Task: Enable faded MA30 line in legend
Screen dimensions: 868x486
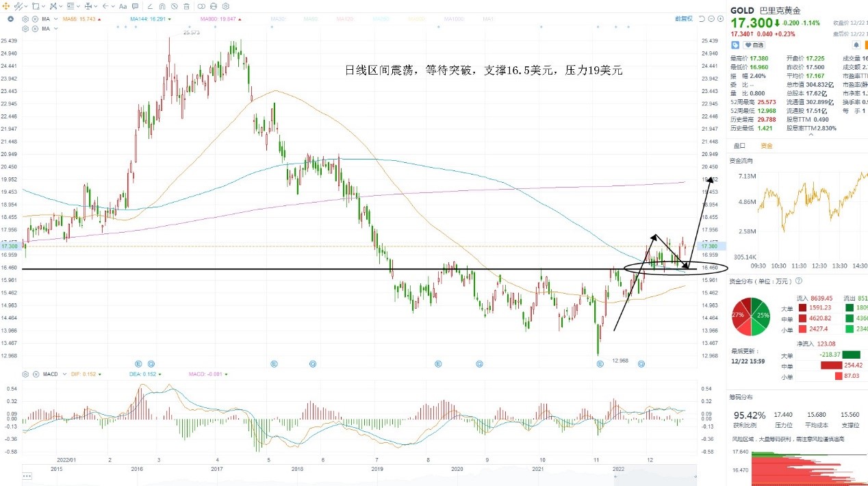Action: [x=279, y=18]
